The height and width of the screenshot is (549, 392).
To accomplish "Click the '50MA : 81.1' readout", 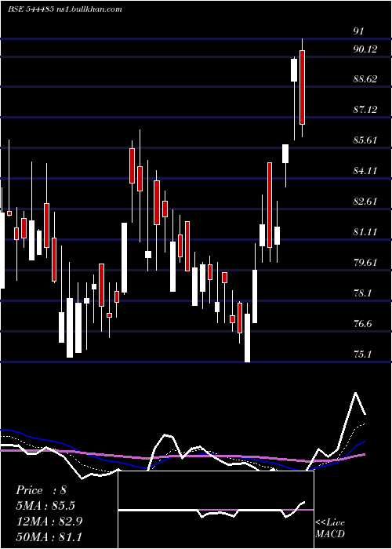I will tap(49, 536).
